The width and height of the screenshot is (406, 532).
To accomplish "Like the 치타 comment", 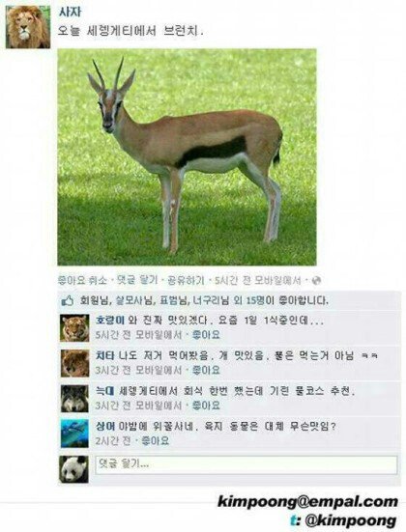I will pos(206,370).
